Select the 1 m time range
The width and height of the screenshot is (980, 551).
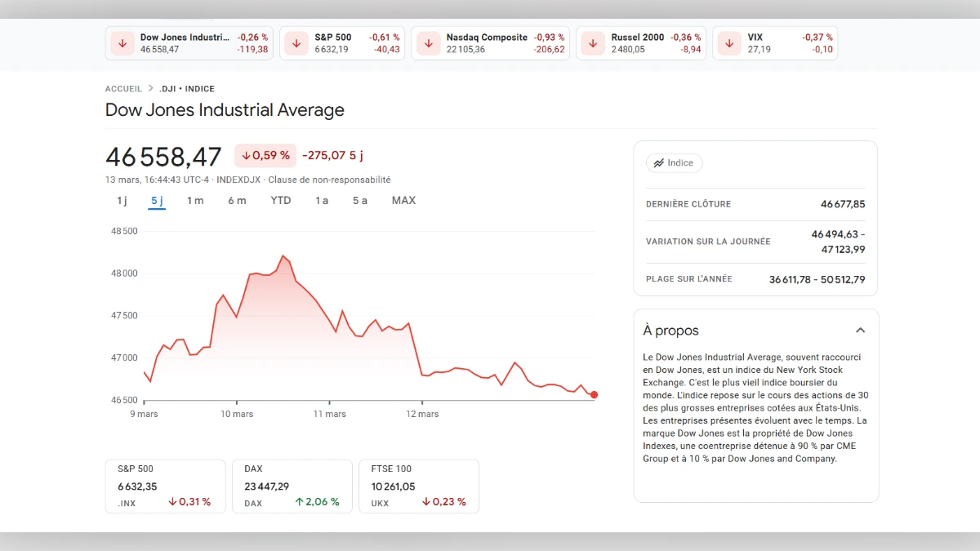[x=195, y=201]
